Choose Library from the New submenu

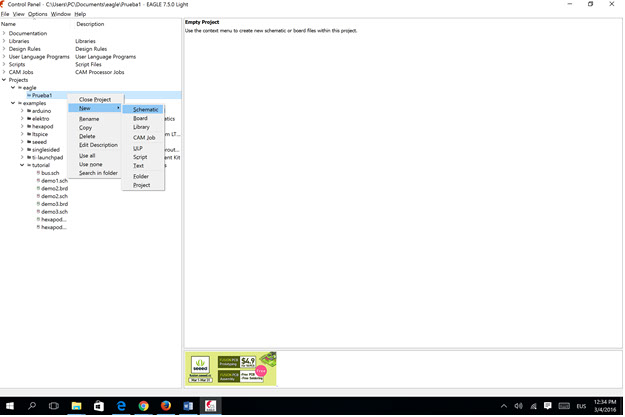(x=143, y=127)
